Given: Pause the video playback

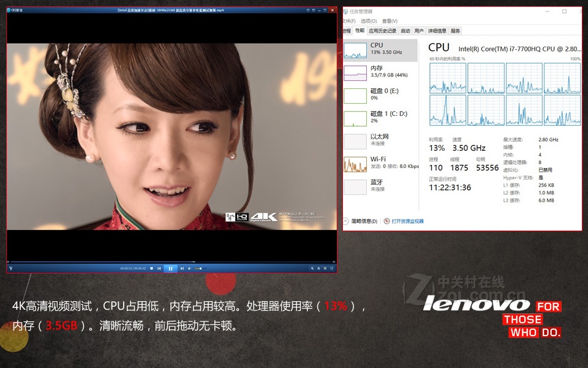Looking at the screenshot, I should coord(171,268).
